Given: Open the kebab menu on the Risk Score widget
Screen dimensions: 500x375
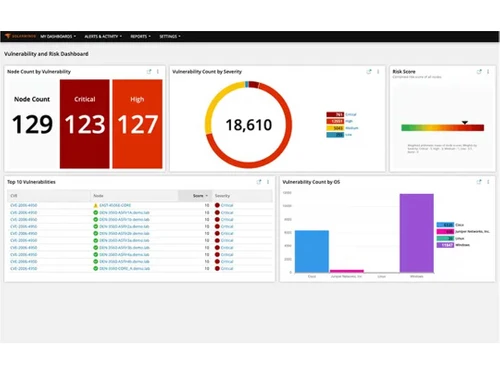Looking at the screenshot, I should coord(488,71).
